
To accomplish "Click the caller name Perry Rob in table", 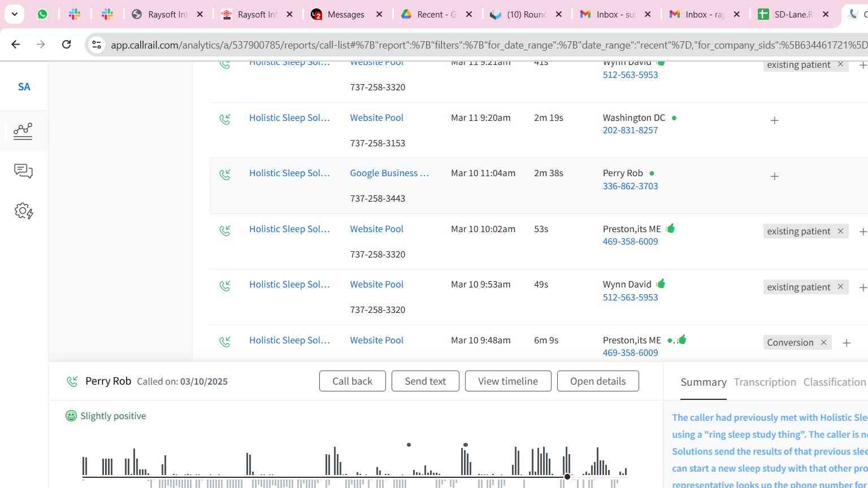I will click(x=623, y=173).
